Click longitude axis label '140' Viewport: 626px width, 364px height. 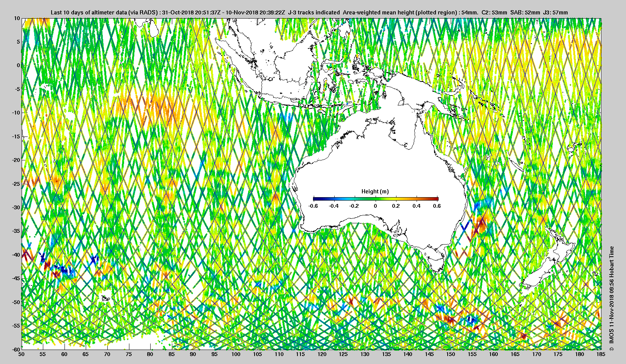(x=408, y=354)
